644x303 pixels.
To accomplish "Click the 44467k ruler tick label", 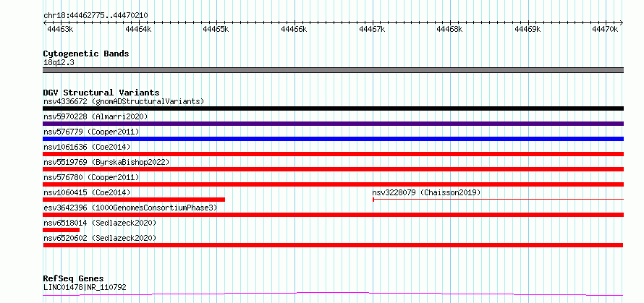I will pos(372,29).
